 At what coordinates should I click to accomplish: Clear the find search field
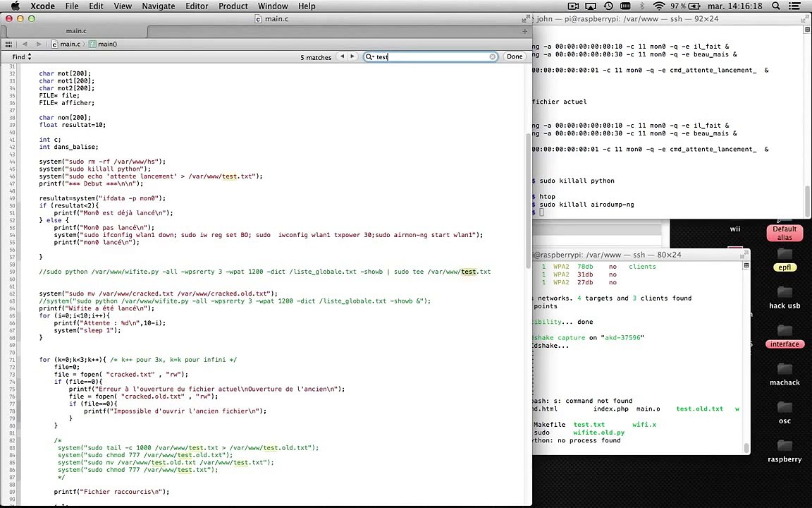tap(493, 57)
